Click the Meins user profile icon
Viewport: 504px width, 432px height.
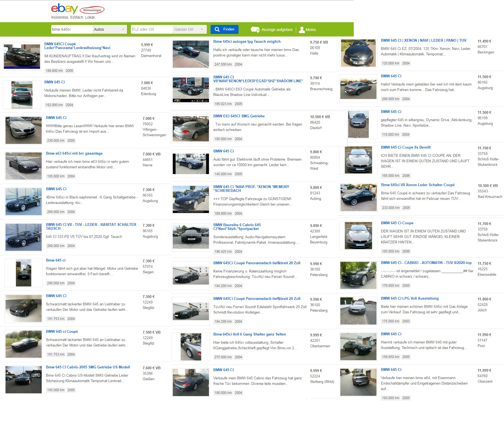click(302, 30)
